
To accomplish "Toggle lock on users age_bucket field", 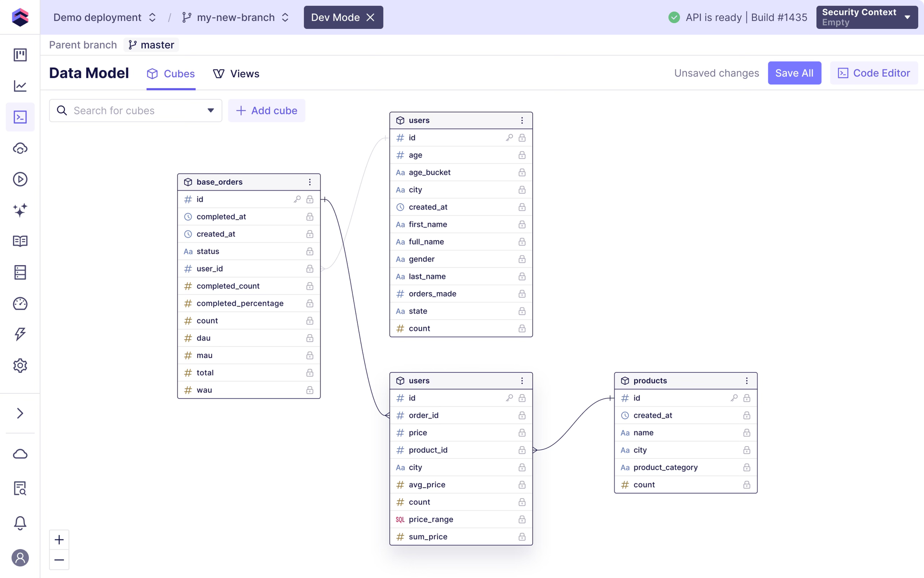I will coord(522,172).
